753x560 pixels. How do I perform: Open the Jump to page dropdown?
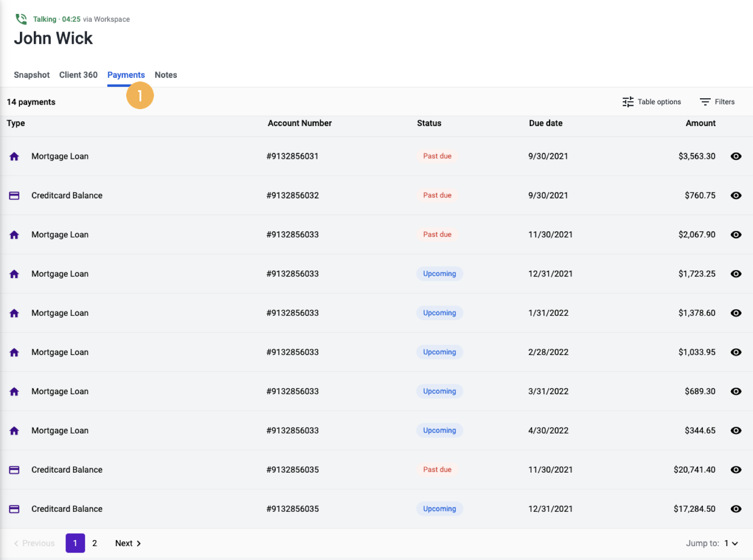coord(731,544)
